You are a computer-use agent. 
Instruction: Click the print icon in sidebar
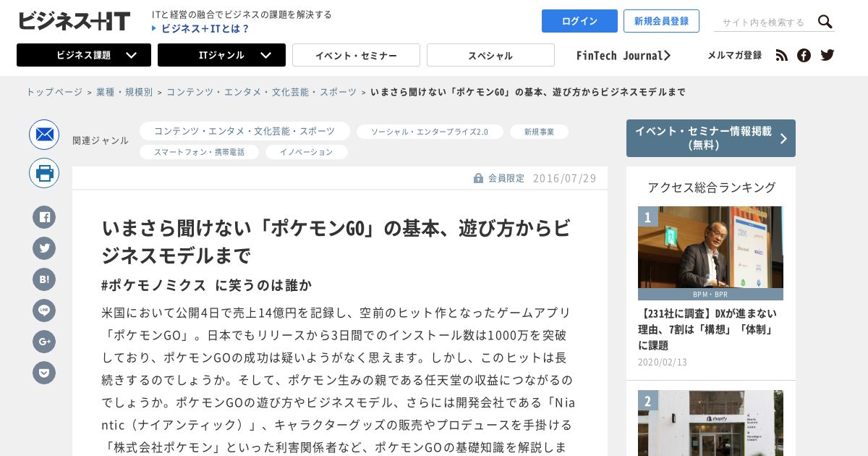[44, 173]
